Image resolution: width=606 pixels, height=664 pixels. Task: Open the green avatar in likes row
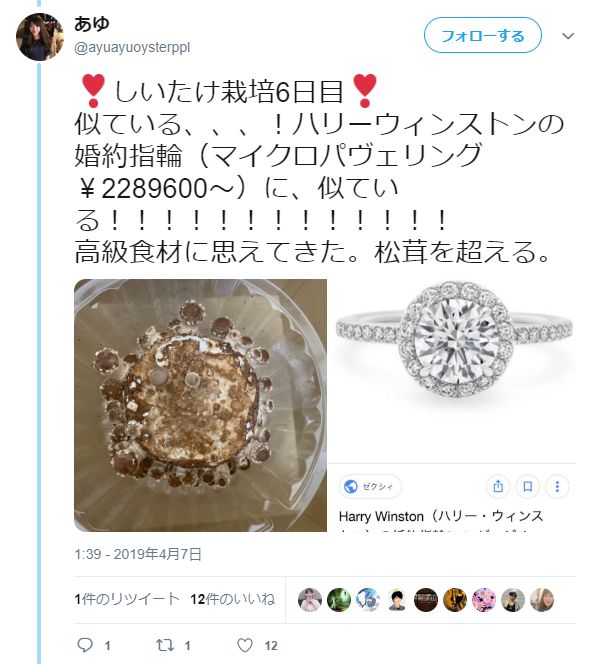pos(339,600)
